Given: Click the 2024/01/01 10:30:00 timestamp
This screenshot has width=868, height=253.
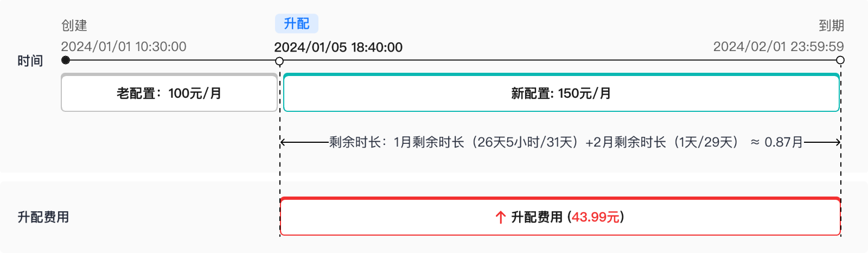Looking at the screenshot, I should (x=124, y=47).
